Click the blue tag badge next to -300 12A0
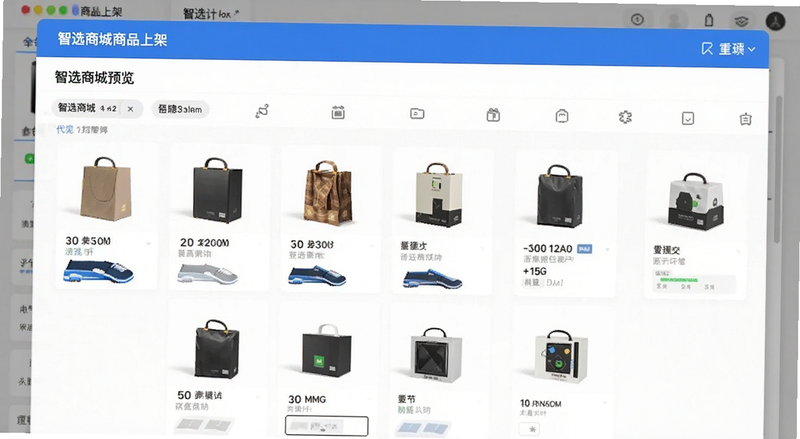The width and height of the screenshot is (800, 439). coord(584,249)
